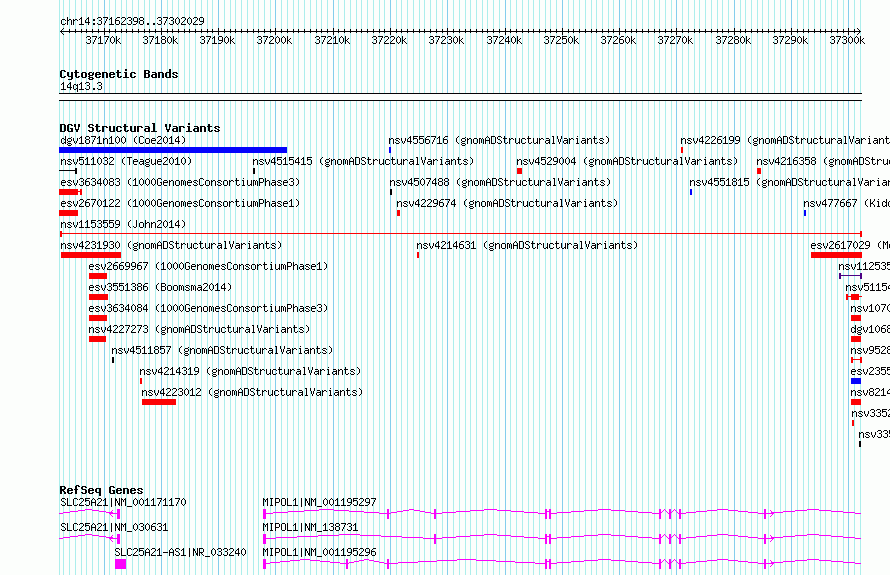The width and height of the screenshot is (890, 575).
Task: Click the 37220k ruler tick label
Action: pyautogui.click(x=389, y=40)
